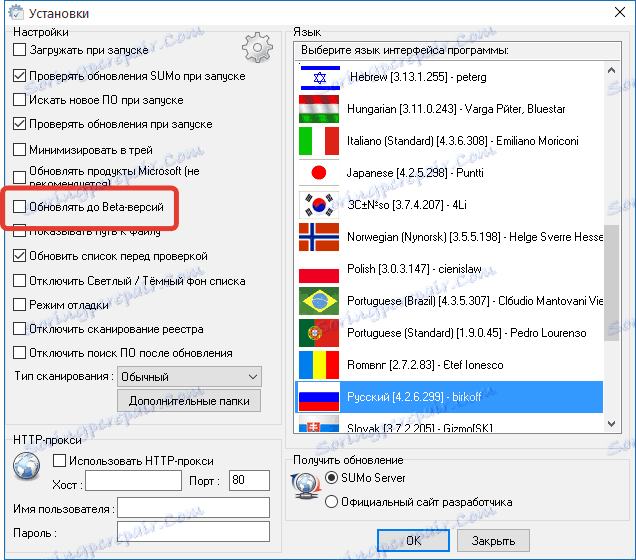
Task: Click the Brazilian flag icon
Action: pos(319,301)
